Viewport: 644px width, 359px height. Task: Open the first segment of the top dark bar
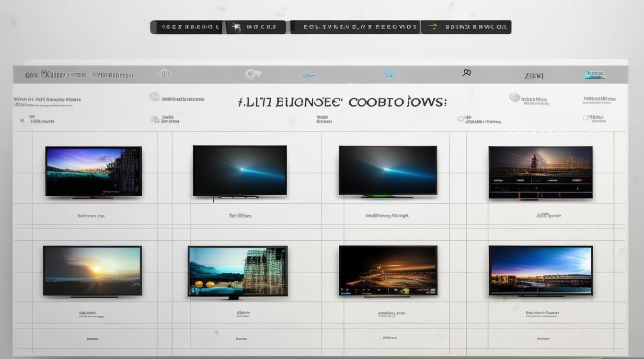pos(186,27)
